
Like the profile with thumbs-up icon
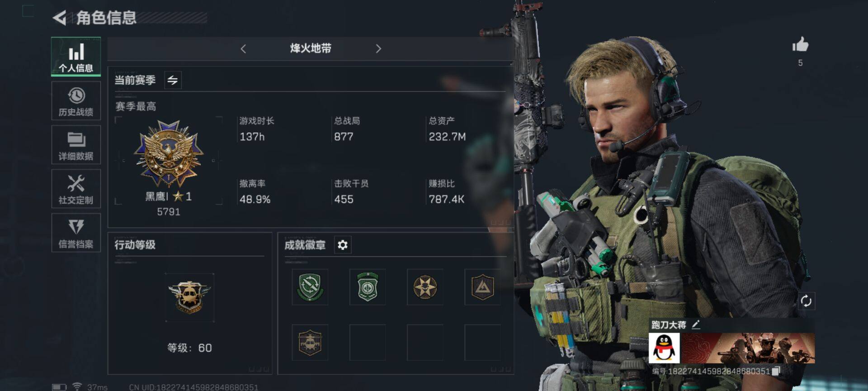point(800,45)
